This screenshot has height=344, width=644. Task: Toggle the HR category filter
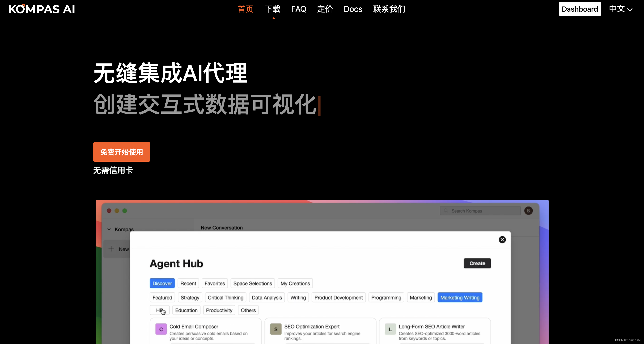coord(159,310)
